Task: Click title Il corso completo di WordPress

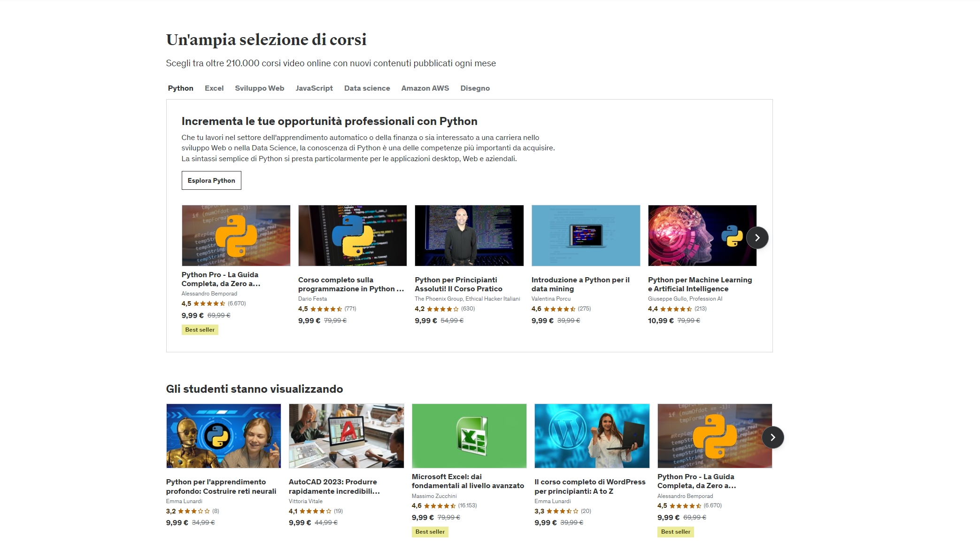Action: 590,487
